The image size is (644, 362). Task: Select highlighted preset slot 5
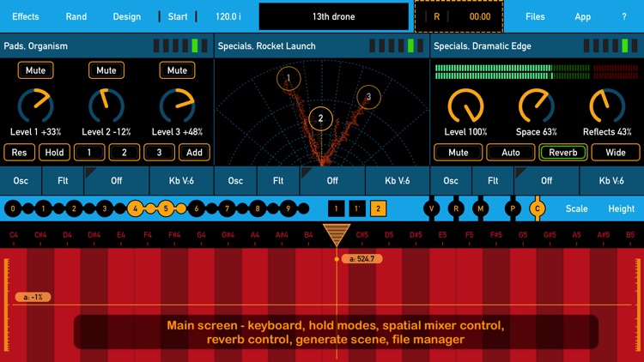coord(166,208)
